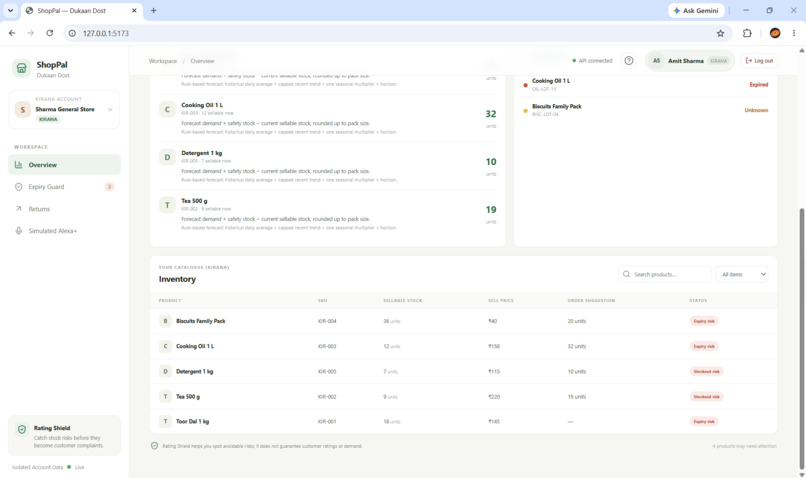The width and height of the screenshot is (806, 478).
Task: Click the Status column header
Action: tap(698, 300)
